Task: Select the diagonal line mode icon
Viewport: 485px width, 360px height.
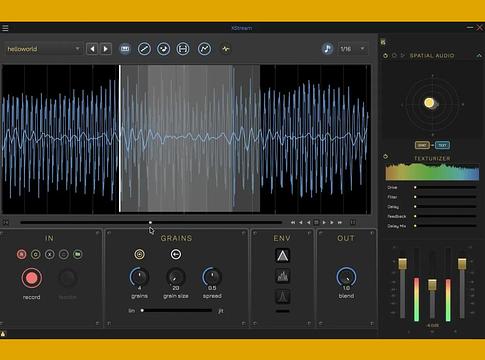Action: coord(144,49)
